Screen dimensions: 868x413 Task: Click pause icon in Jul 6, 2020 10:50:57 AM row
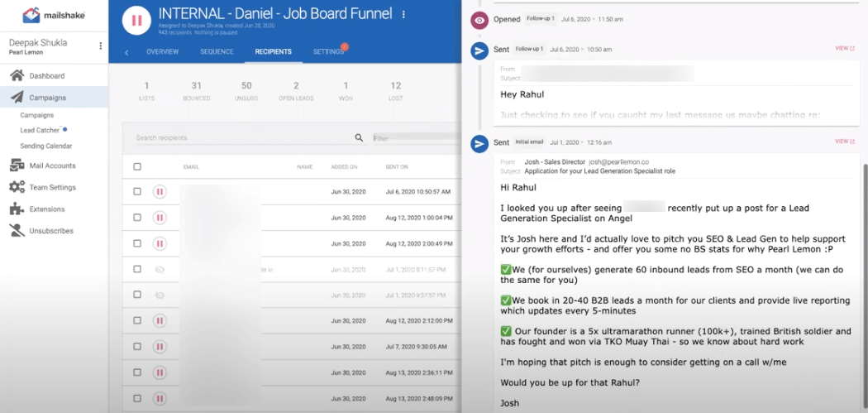(x=160, y=192)
